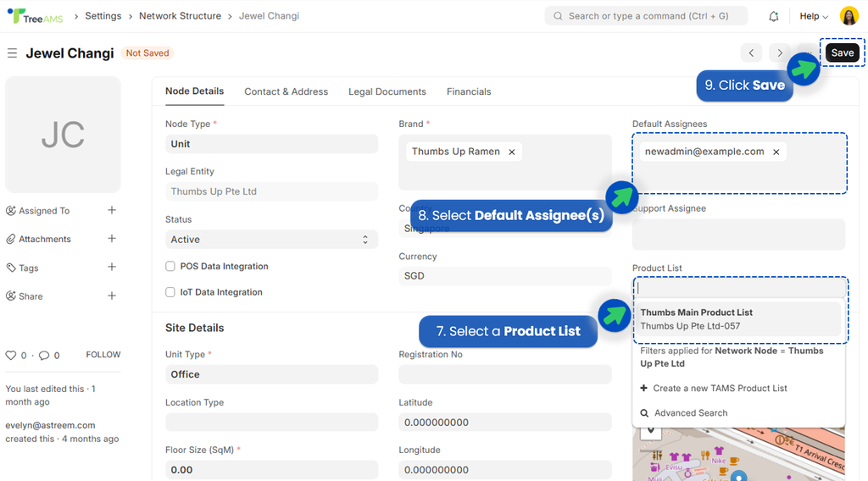Screen dimensions: 868x481
Task: Click the Support Assignee field
Action: pos(738,235)
